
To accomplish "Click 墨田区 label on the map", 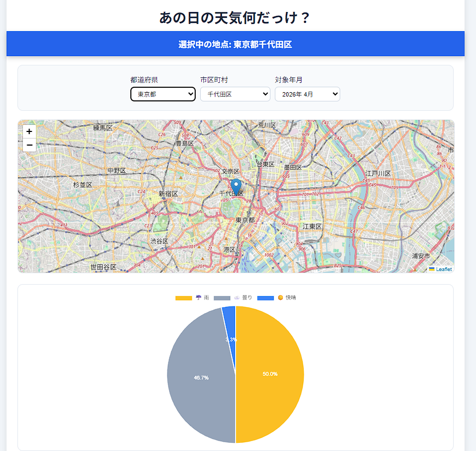I will pos(293,167).
